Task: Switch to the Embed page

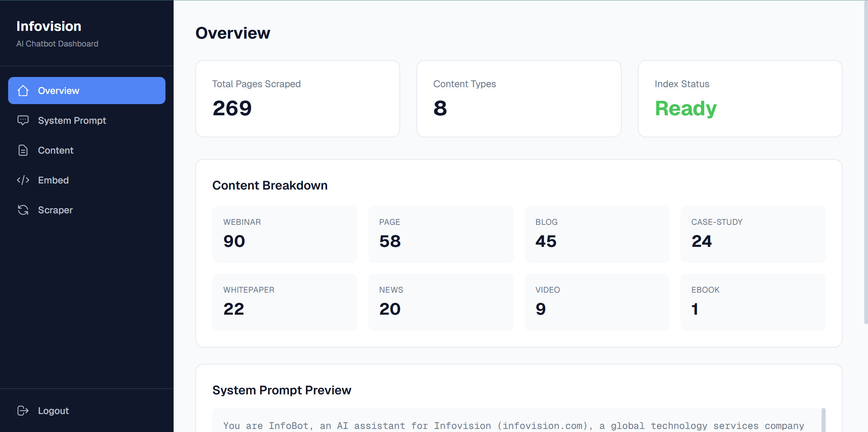Action: pyautogui.click(x=53, y=180)
